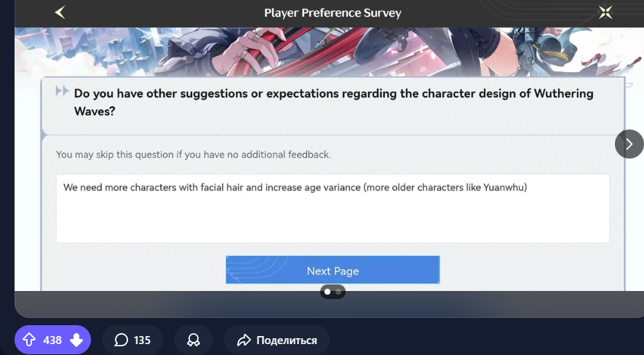Viewport: 644px width, 355px height.
Task: Select the first carousel dot indicator
Action: coord(327,292)
